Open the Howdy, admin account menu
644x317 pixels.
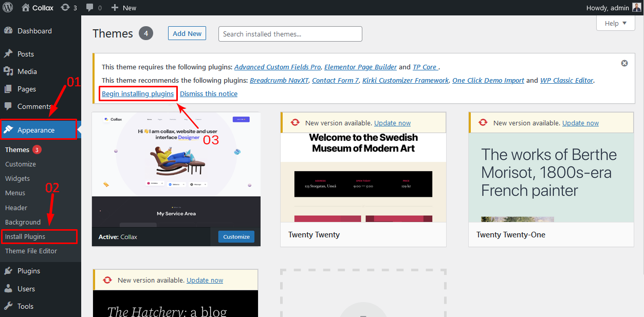(614, 8)
